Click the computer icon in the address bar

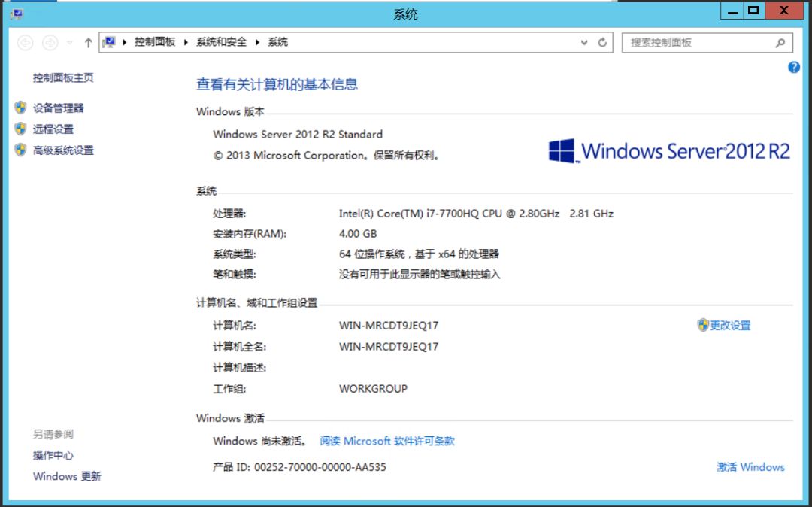109,42
